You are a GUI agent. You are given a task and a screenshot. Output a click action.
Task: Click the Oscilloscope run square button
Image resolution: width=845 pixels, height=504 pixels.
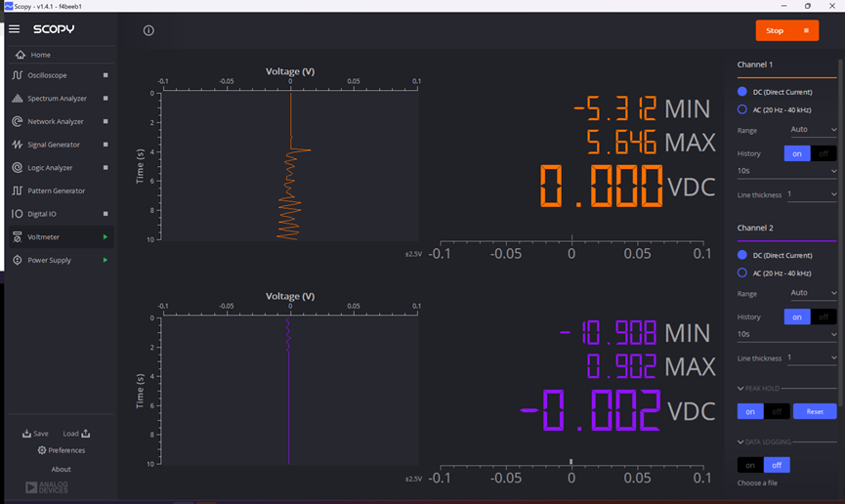pos(106,75)
